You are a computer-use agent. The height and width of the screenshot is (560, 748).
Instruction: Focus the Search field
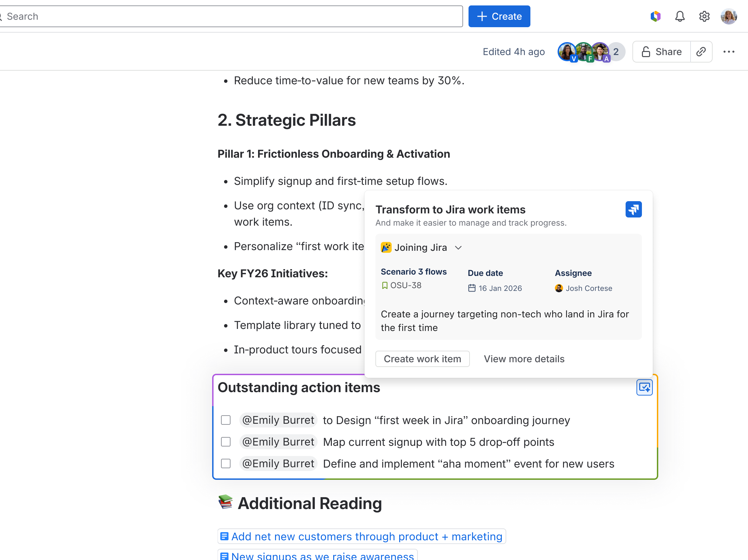coord(231,16)
